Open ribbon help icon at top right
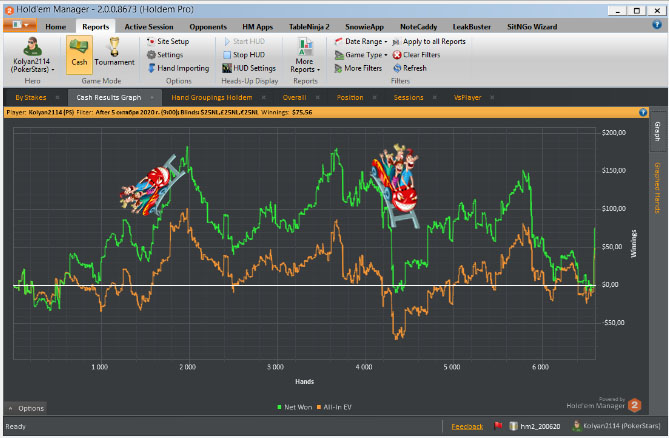 [657, 24]
